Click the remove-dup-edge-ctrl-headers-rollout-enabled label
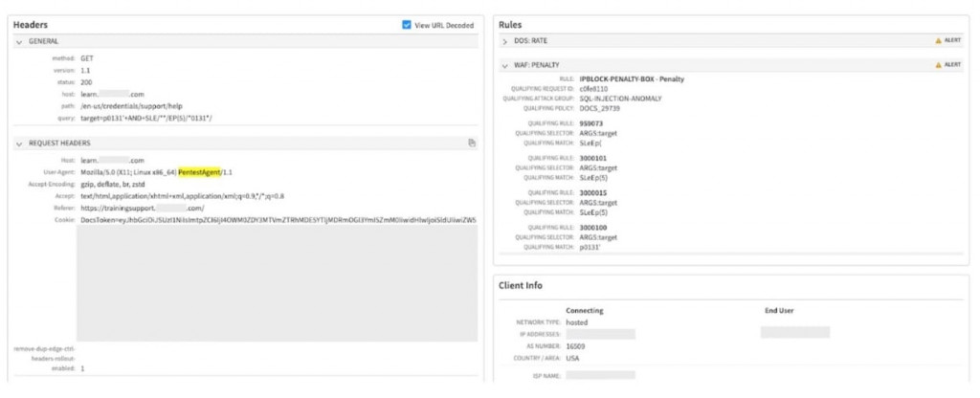 point(44,359)
